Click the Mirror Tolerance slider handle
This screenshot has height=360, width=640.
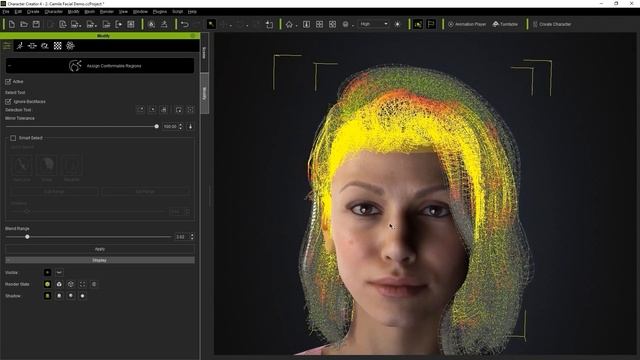tap(156, 127)
